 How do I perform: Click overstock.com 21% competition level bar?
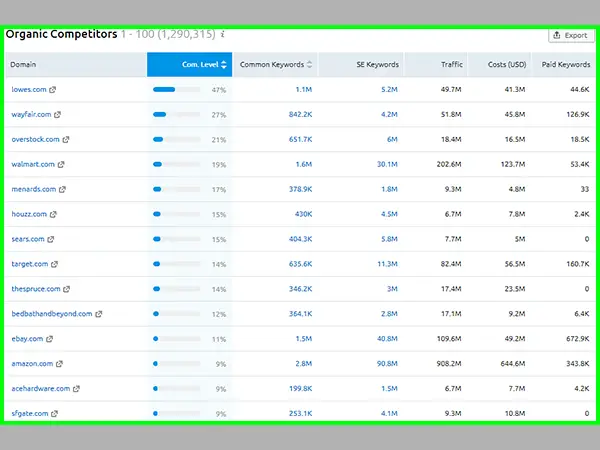click(176, 139)
